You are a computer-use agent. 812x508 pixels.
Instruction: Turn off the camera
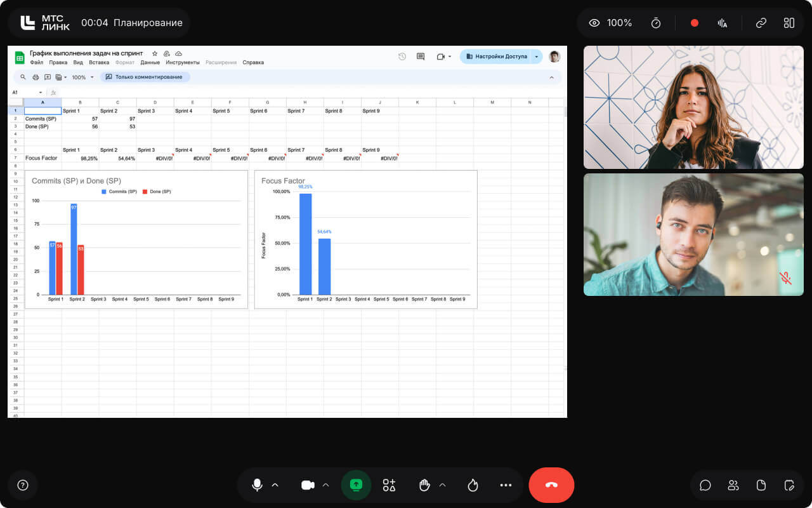point(308,485)
